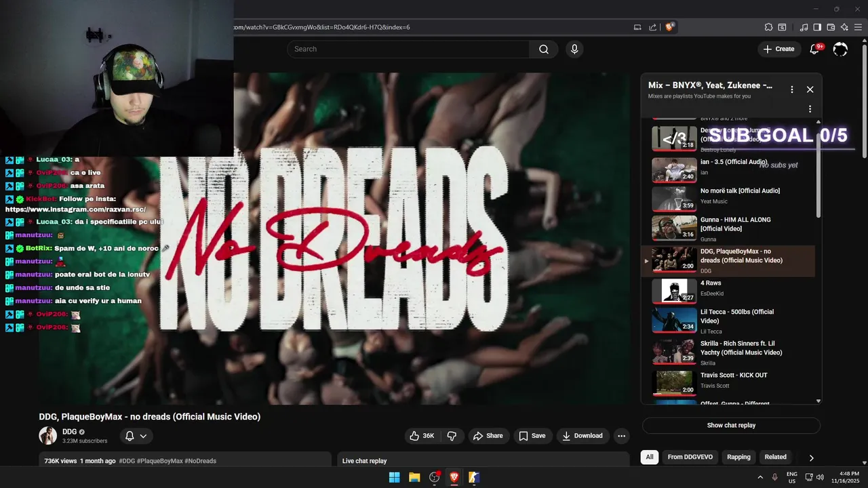The width and height of the screenshot is (868, 488).
Task: Expand notification bell subscription dropdown
Action: pos(136,436)
